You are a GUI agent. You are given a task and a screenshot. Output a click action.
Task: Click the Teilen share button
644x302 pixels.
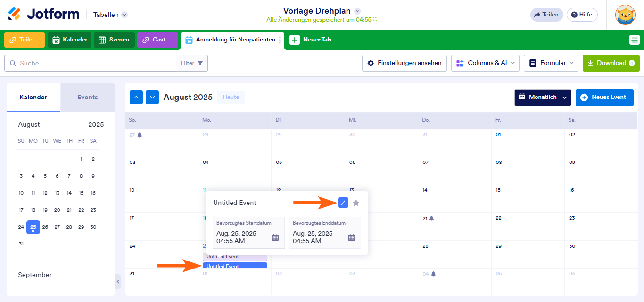[x=546, y=15]
